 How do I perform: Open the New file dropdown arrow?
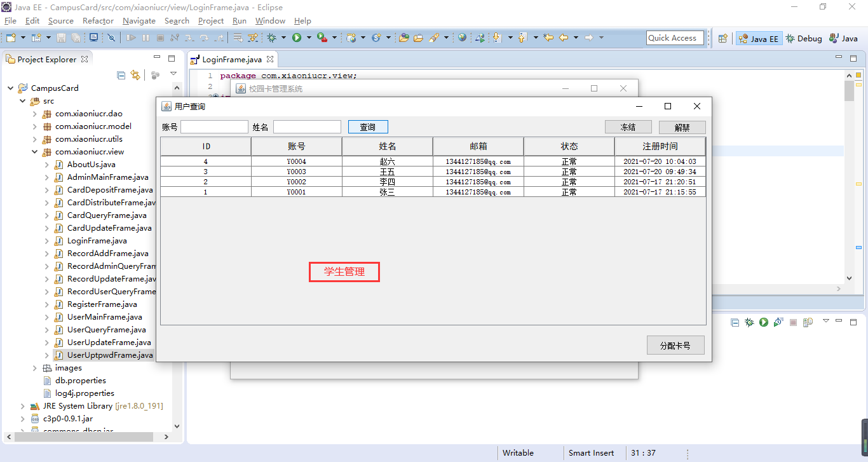tap(22, 38)
